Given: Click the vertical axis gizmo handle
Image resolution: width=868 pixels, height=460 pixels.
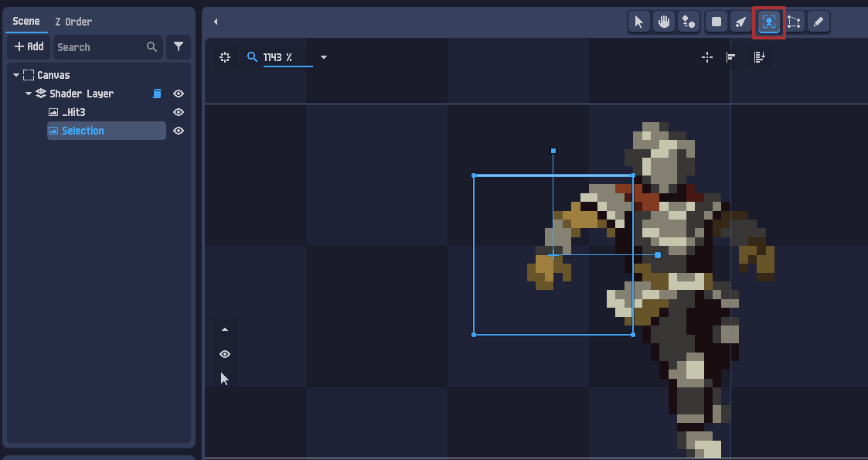Looking at the screenshot, I should click(553, 151).
